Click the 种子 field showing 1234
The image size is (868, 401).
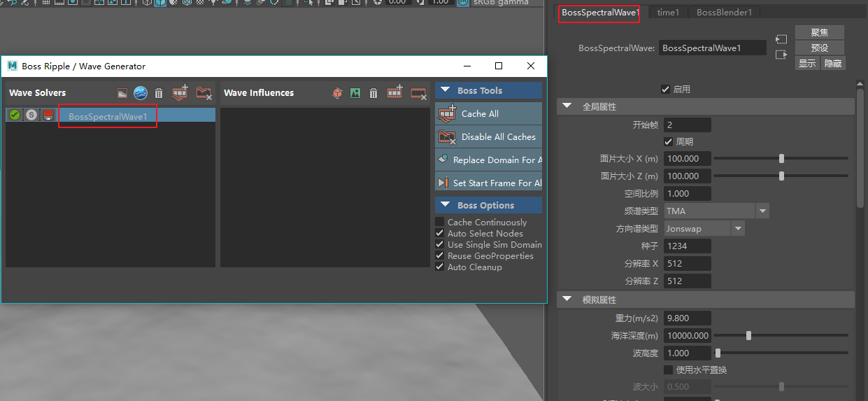(x=688, y=246)
